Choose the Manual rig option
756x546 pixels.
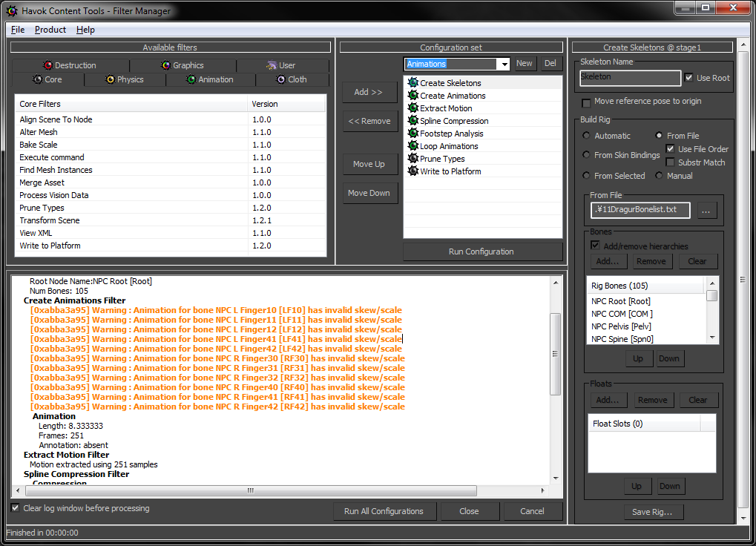click(659, 175)
